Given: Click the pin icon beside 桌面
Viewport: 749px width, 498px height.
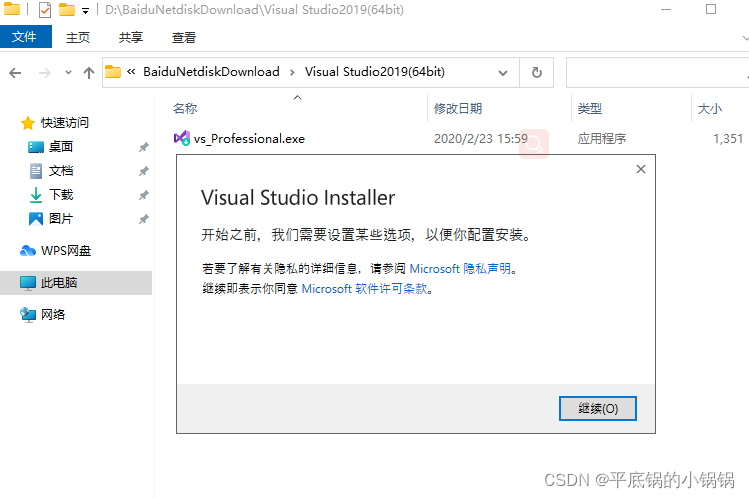Looking at the screenshot, I should click(144, 147).
